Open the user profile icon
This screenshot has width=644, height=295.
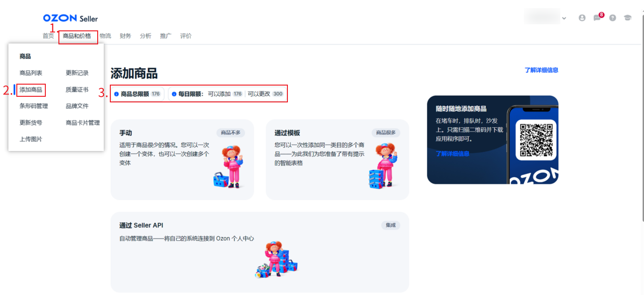(582, 18)
